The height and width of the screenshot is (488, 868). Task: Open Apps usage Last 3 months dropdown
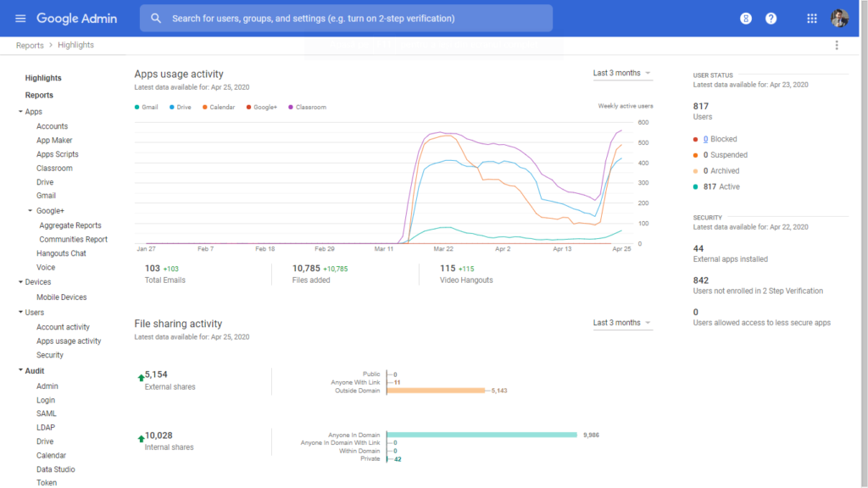click(622, 73)
